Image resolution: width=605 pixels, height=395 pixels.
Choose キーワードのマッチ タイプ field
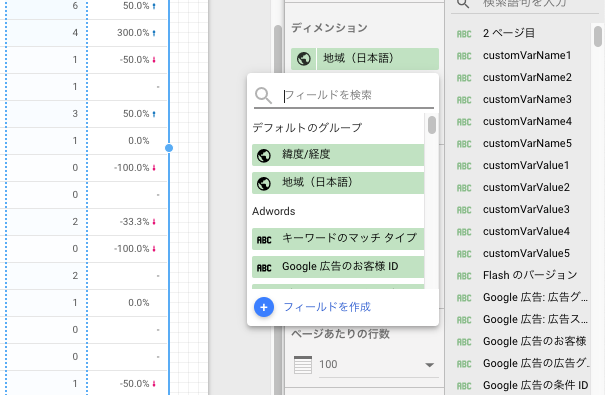pyautogui.click(x=338, y=239)
